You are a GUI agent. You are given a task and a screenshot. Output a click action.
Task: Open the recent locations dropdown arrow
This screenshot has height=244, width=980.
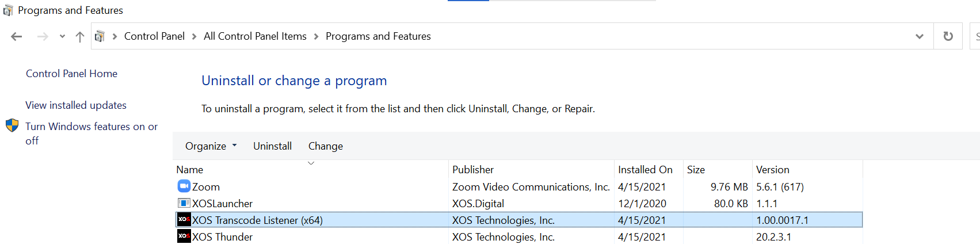point(62,36)
